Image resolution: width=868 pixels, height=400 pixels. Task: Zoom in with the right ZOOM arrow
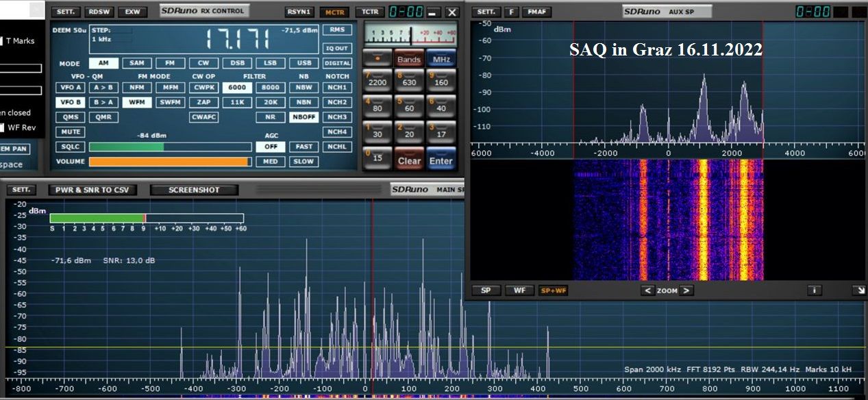click(x=686, y=290)
